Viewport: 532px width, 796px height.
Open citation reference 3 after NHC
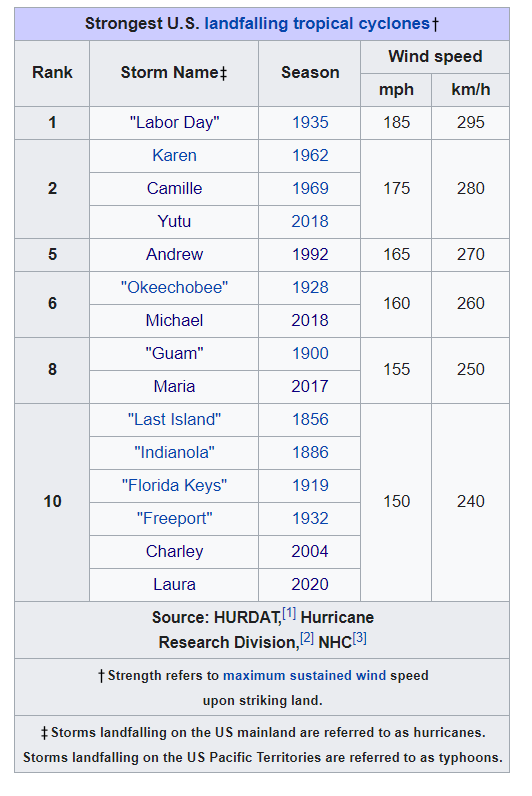[x=359, y=638]
